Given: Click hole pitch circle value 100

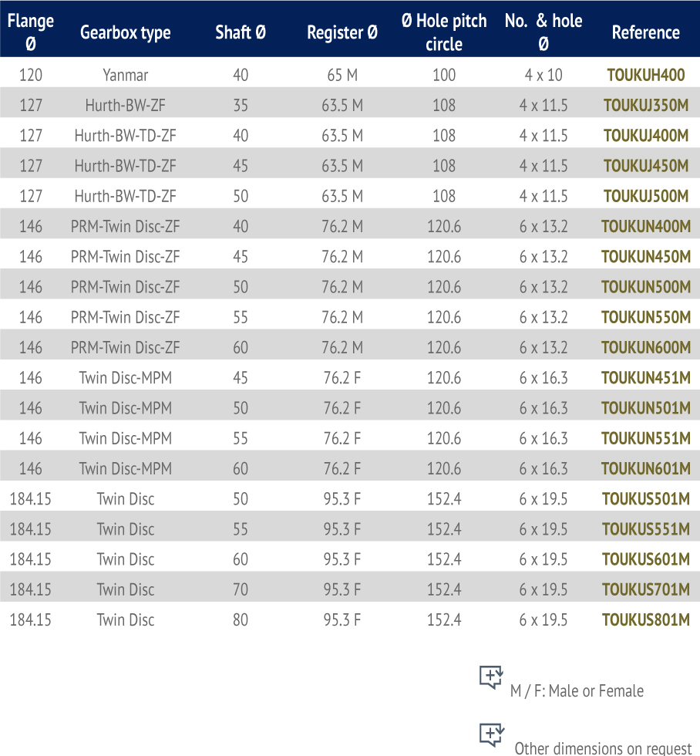Looking at the screenshot, I should point(444,75).
